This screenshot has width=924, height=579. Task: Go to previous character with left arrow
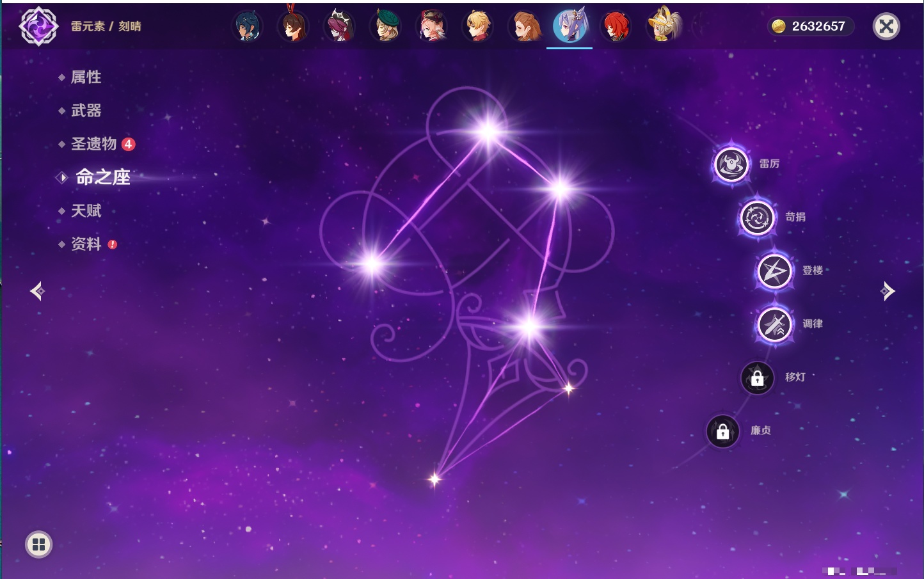pos(37,291)
